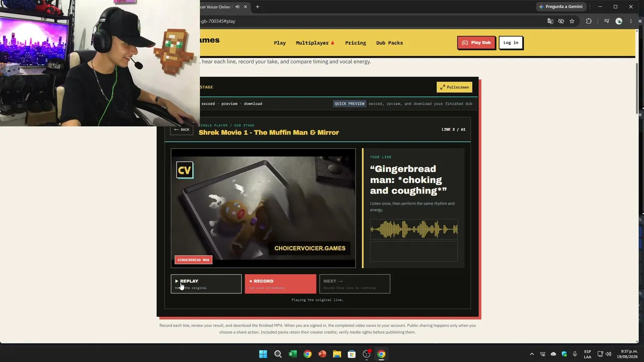Go BACK from the dub stage
Screen dimensions: 644x362
coord(182,130)
